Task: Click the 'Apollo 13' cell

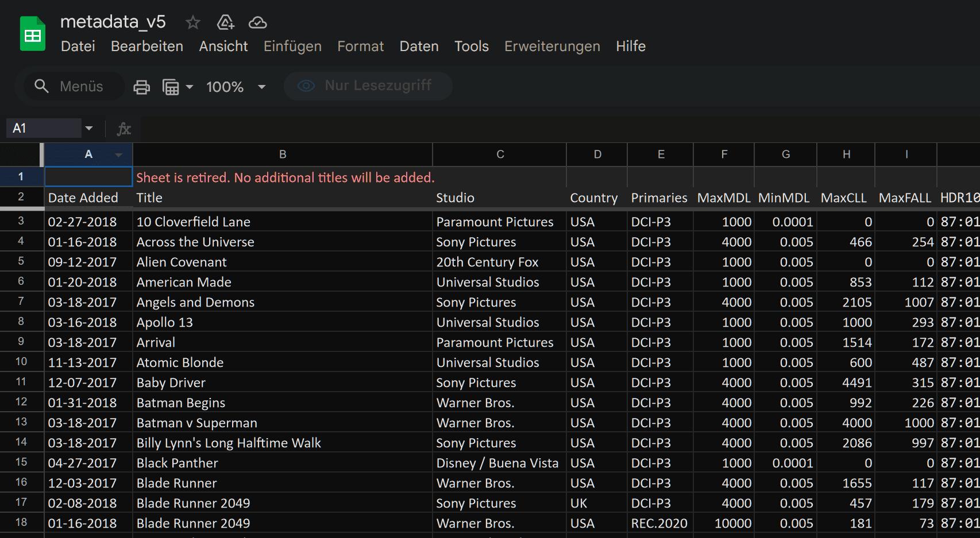Action: click(283, 322)
